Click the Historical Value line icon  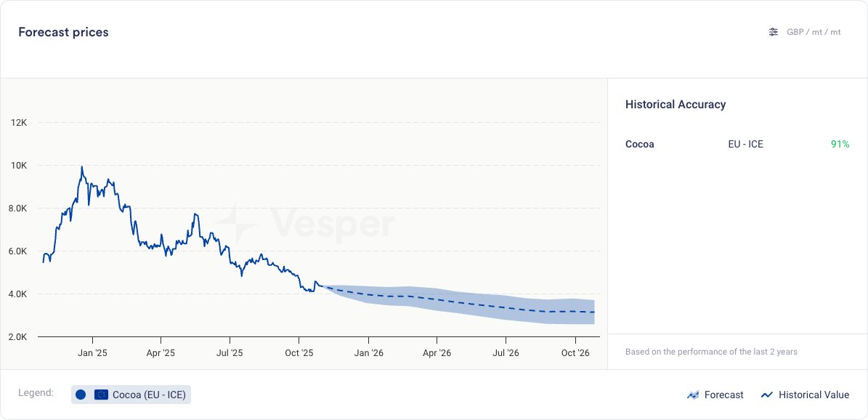point(766,395)
